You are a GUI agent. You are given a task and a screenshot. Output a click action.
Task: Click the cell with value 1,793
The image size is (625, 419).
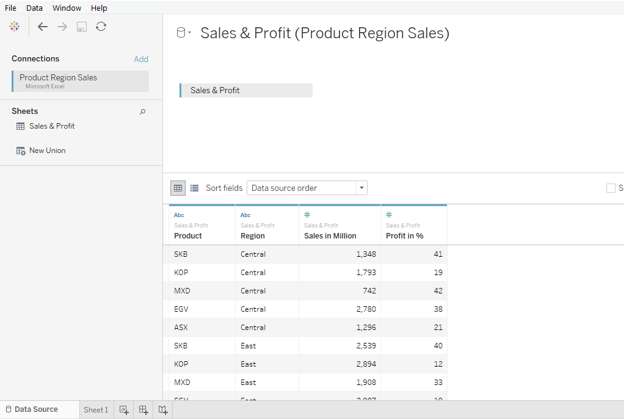pyautogui.click(x=340, y=273)
